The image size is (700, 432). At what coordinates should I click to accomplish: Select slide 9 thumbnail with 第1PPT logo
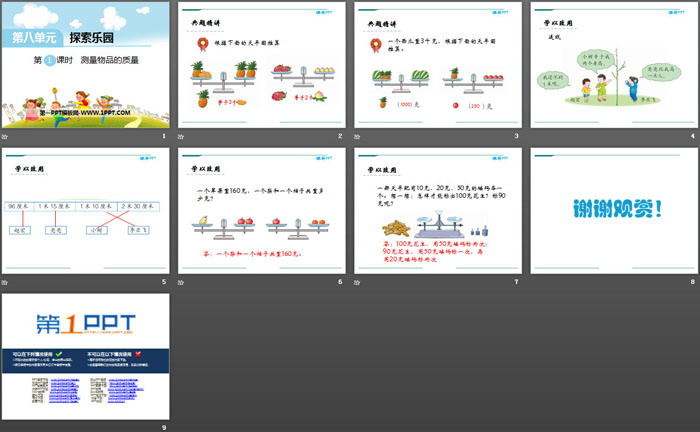[86, 357]
